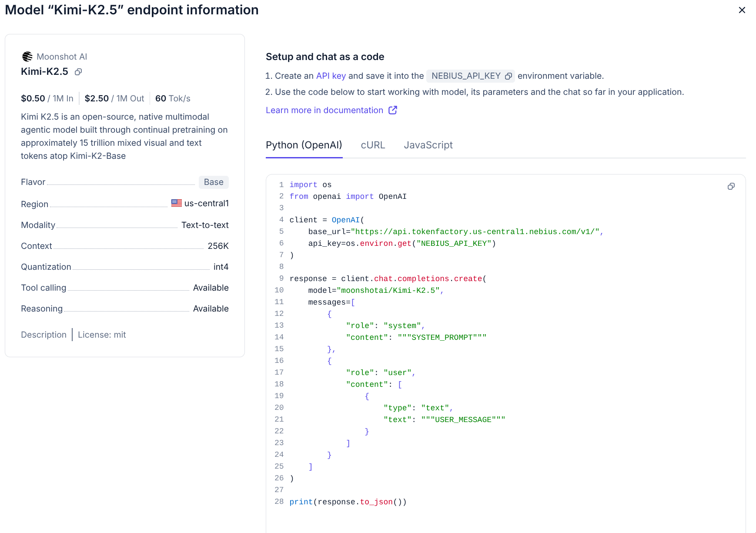View the model Description

click(x=43, y=335)
